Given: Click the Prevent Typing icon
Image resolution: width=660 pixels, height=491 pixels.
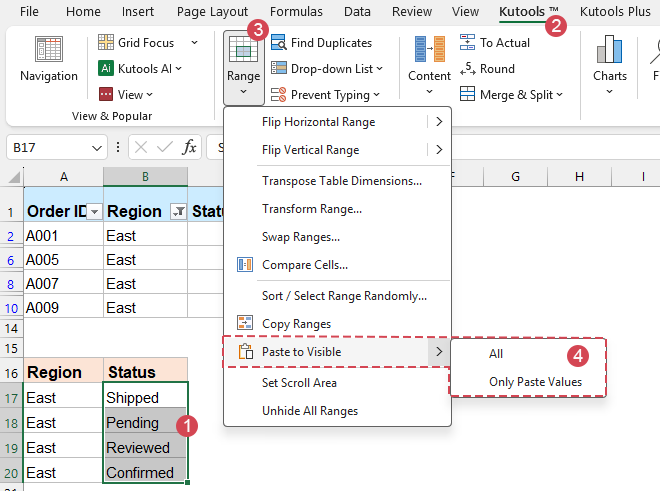Looking at the screenshot, I should 278,95.
